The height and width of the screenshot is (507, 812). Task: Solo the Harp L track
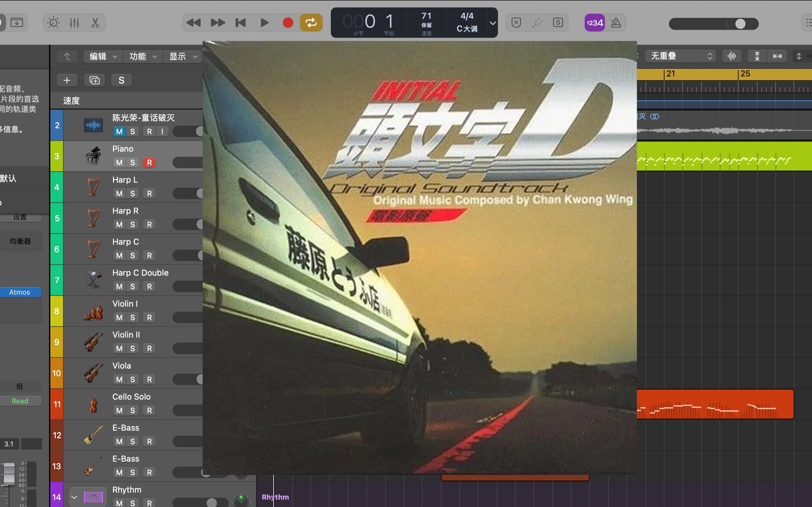click(133, 194)
